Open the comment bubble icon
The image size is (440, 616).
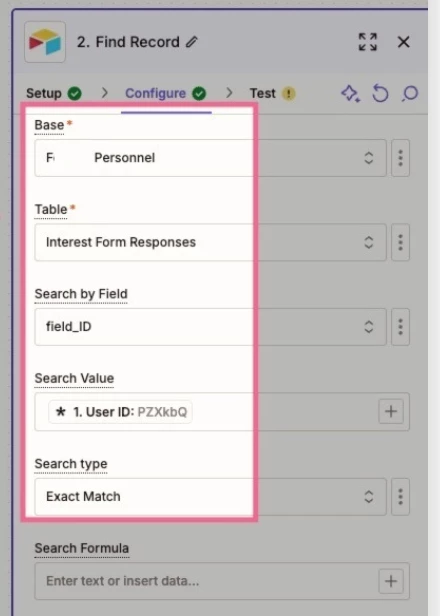410,94
